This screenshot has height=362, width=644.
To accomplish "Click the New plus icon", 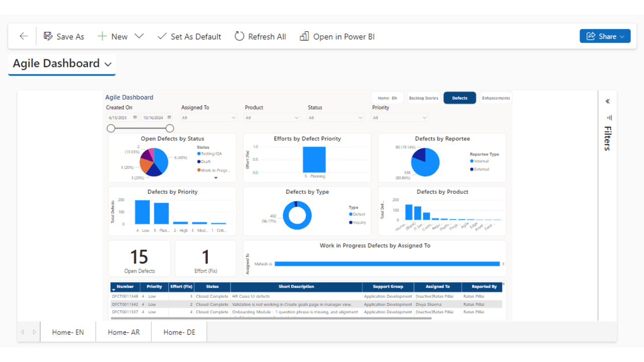I will click(102, 36).
